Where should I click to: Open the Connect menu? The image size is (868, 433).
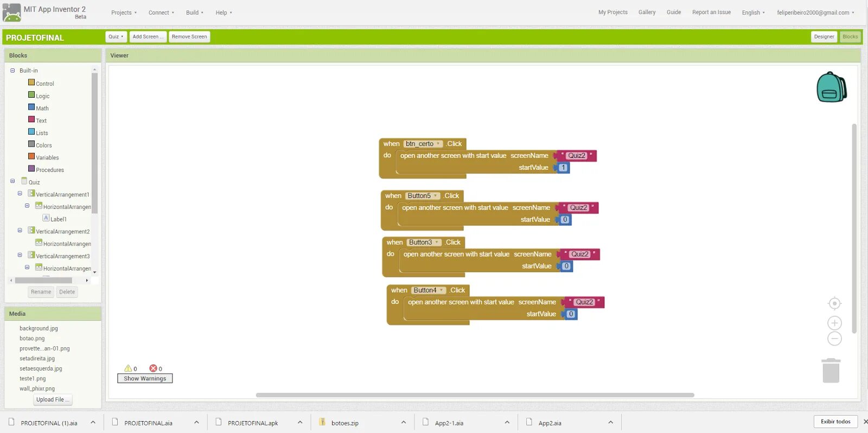tap(161, 12)
